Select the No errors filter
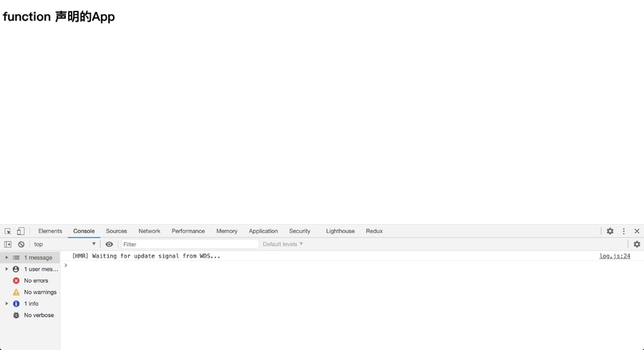 36,281
